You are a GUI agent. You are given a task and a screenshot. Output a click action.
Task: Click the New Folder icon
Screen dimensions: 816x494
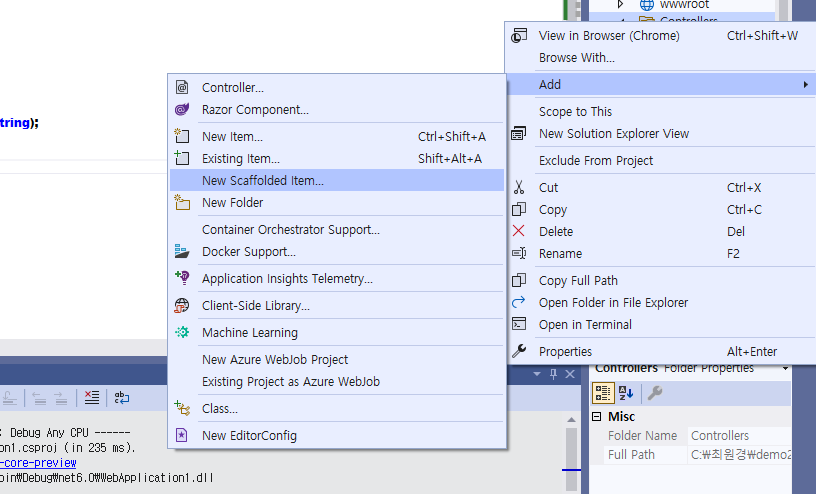[x=182, y=202]
